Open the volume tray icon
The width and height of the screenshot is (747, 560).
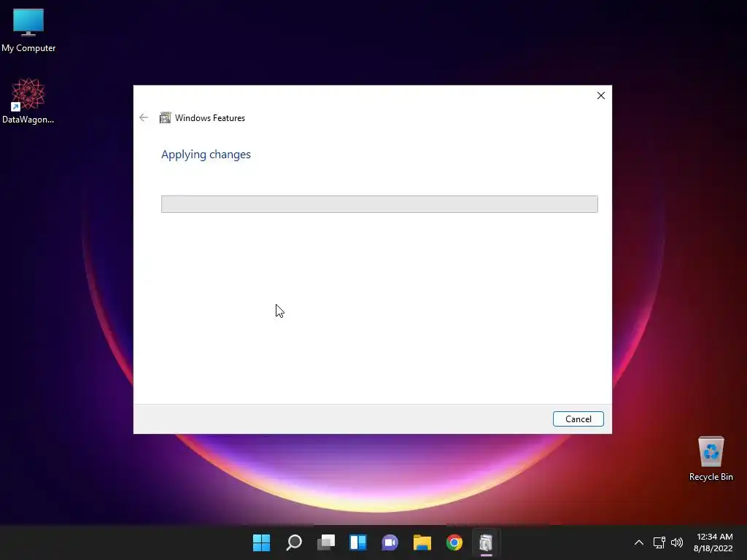tap(676, 542)
